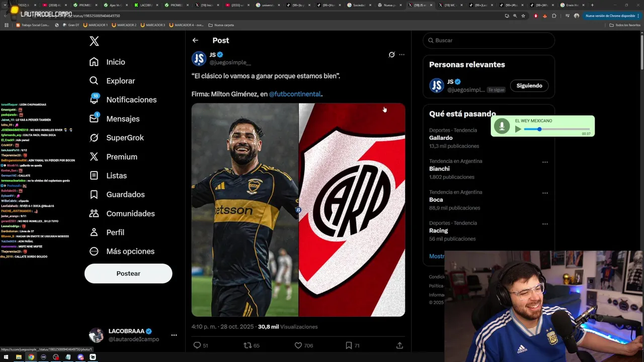Screen dimensions: 644x362
Task: Open JS profile avatar on the post
Action: point(199,58)
